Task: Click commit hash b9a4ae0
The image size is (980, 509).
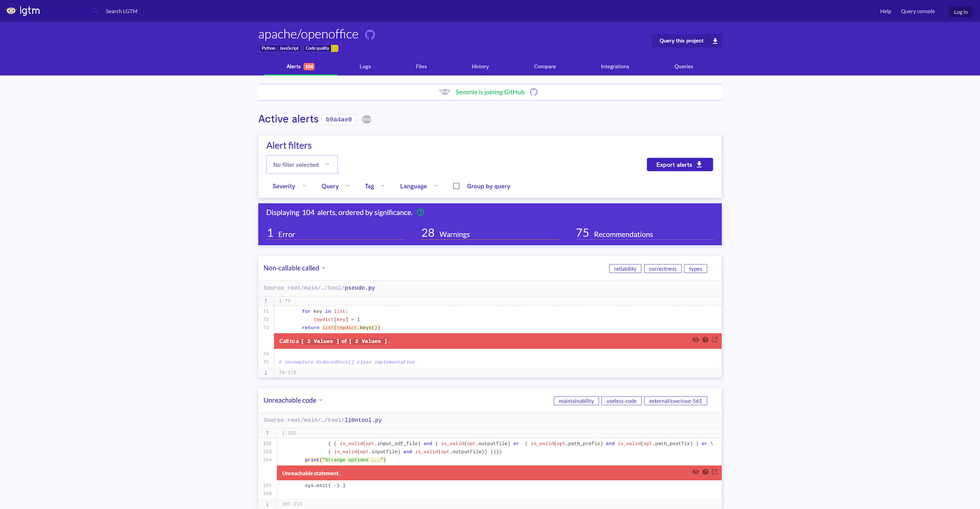Action: pos(339,119)
